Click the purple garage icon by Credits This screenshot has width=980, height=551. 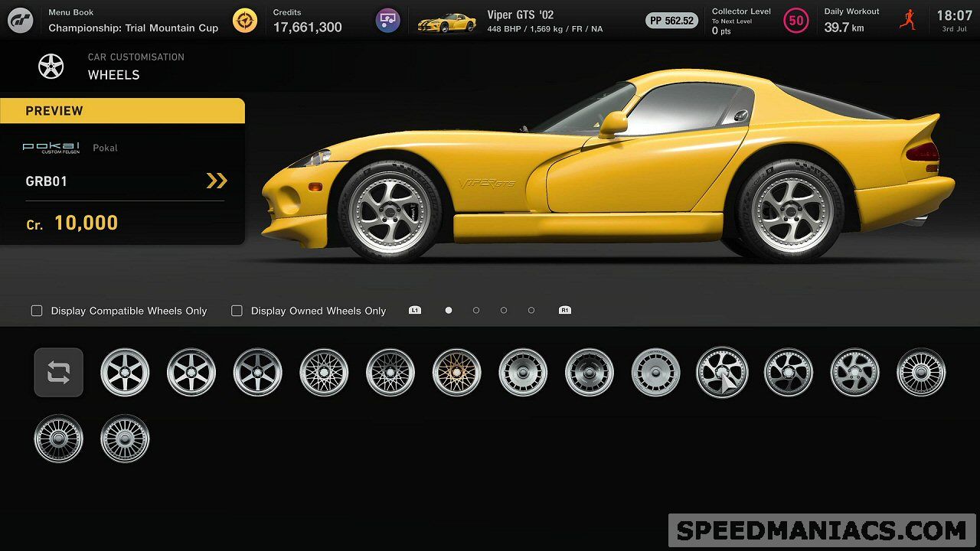(388, 21)
